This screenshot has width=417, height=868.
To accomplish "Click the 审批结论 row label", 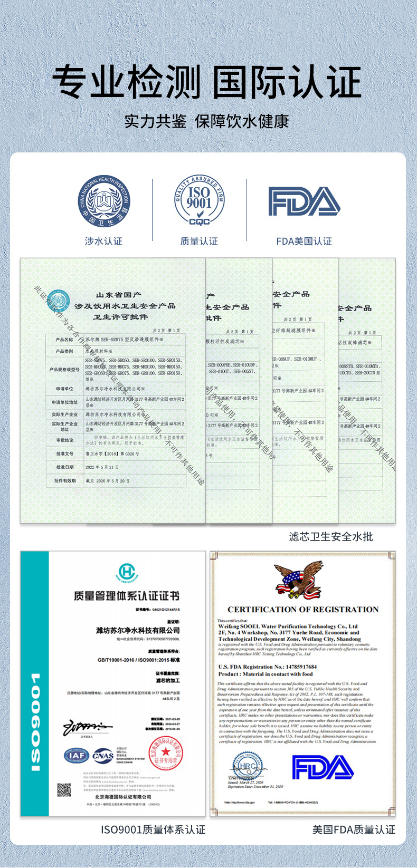I will point(64,440).
